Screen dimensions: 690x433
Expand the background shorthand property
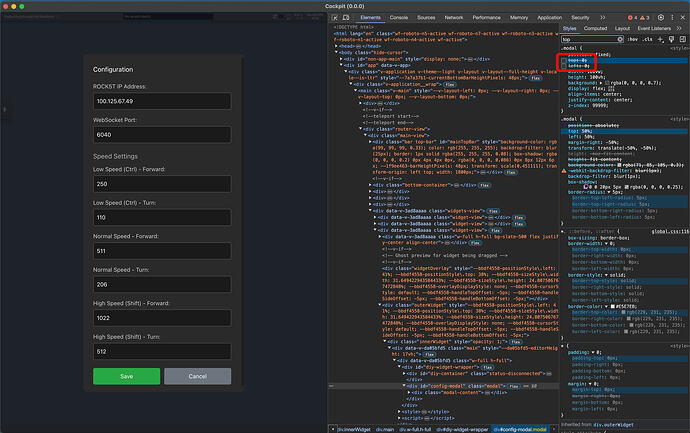(x=601, y=83)
